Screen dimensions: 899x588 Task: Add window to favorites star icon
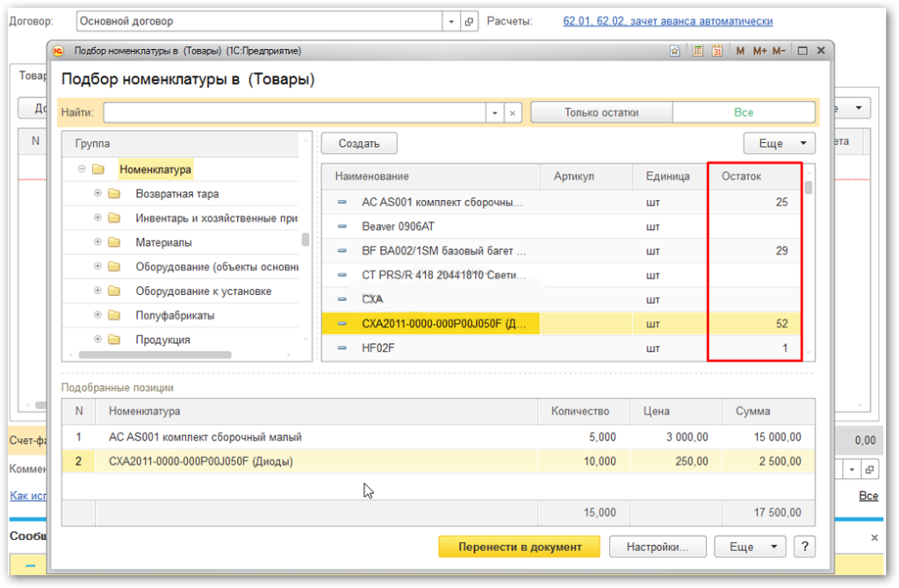(674, 51)
